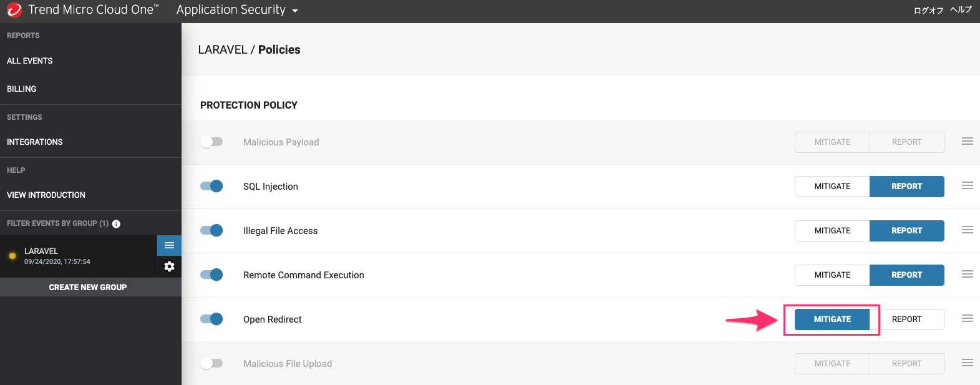Open the SQL Injection row options icon
Viewport: 980px width, 385px height.
coord(968,185)
